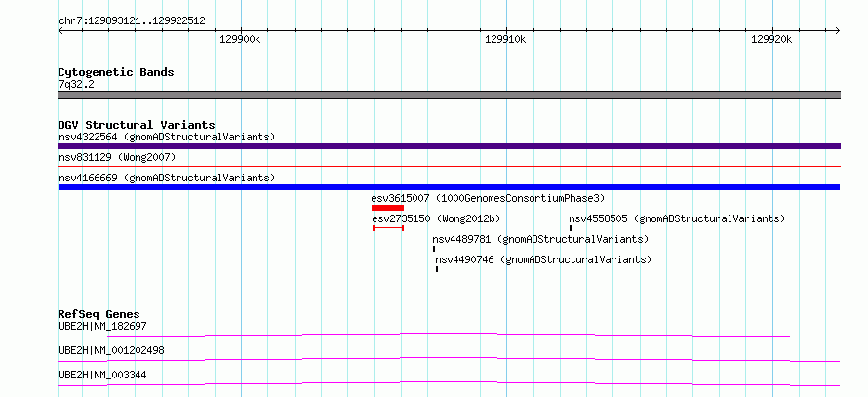Open the nsv4166669 (gnomADStructuralVariants) label

pos(167,179)
